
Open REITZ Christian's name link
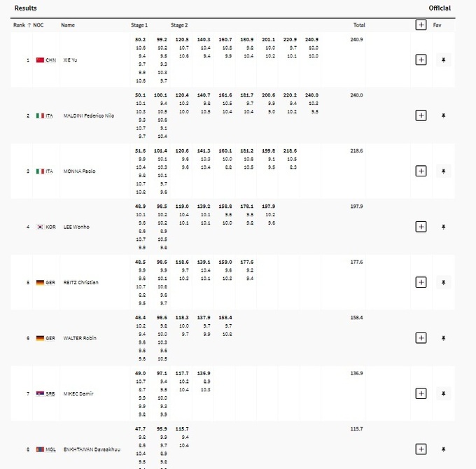pos(80,282)
